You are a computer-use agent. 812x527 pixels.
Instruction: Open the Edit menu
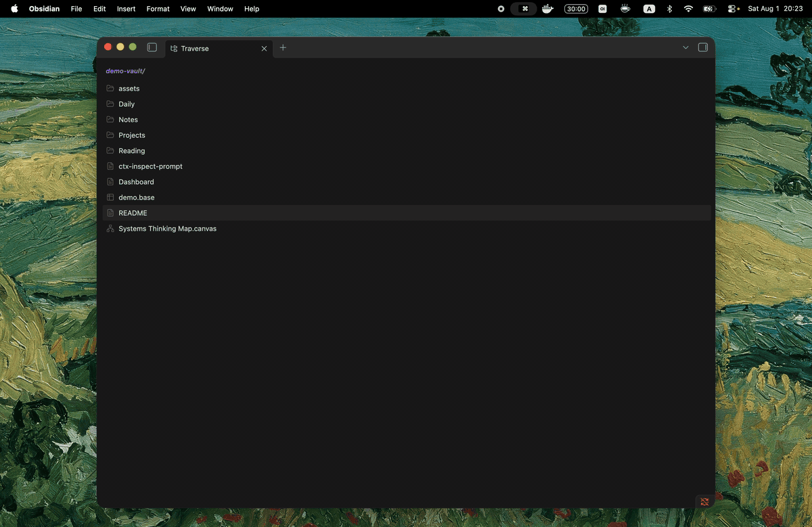pos(99,9)
